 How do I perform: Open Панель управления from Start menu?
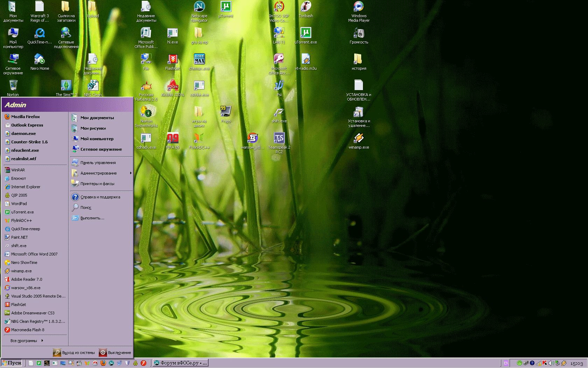pyautogui.click(x=98, y=163)
